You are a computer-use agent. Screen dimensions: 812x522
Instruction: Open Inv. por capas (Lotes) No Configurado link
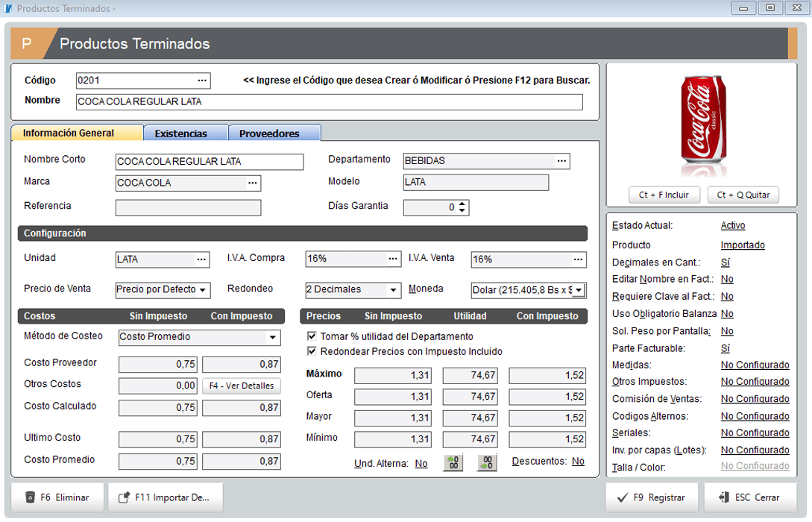point(755,450)
